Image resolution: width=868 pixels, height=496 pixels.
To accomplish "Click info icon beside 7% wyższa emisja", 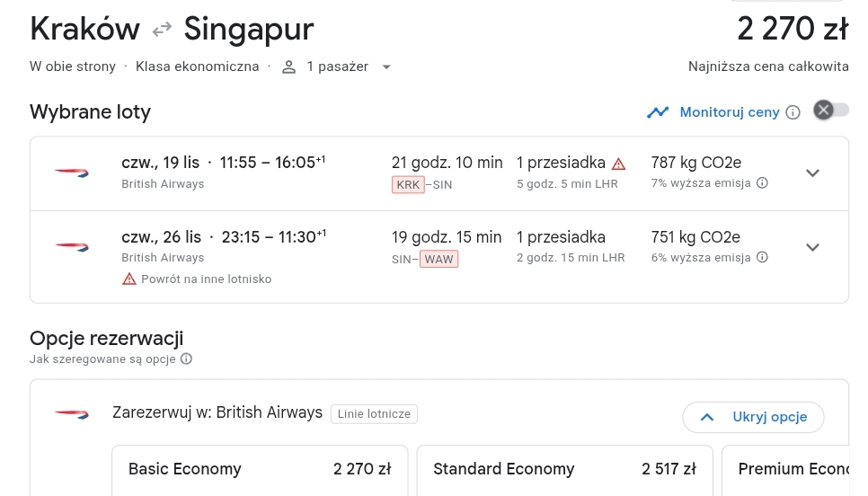I will 762,183.
